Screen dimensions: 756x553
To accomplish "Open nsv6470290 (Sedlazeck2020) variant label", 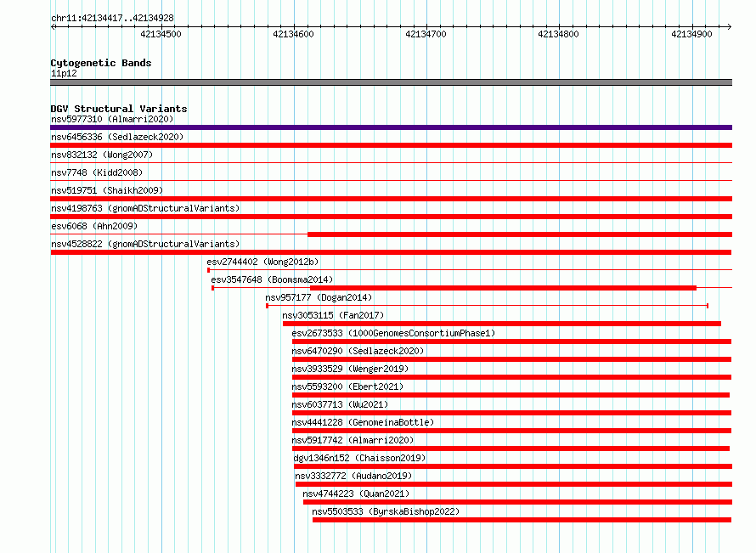I will [358, 351].
